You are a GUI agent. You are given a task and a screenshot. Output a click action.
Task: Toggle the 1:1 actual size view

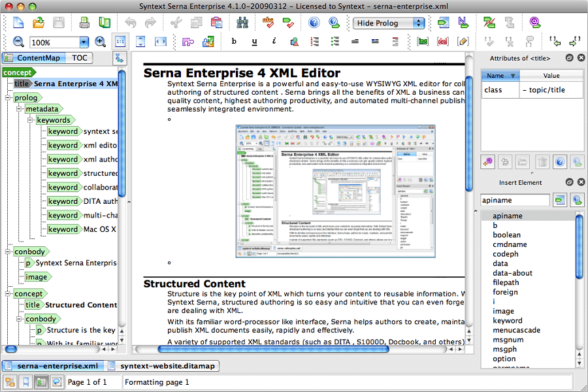(x=120, y=42)
